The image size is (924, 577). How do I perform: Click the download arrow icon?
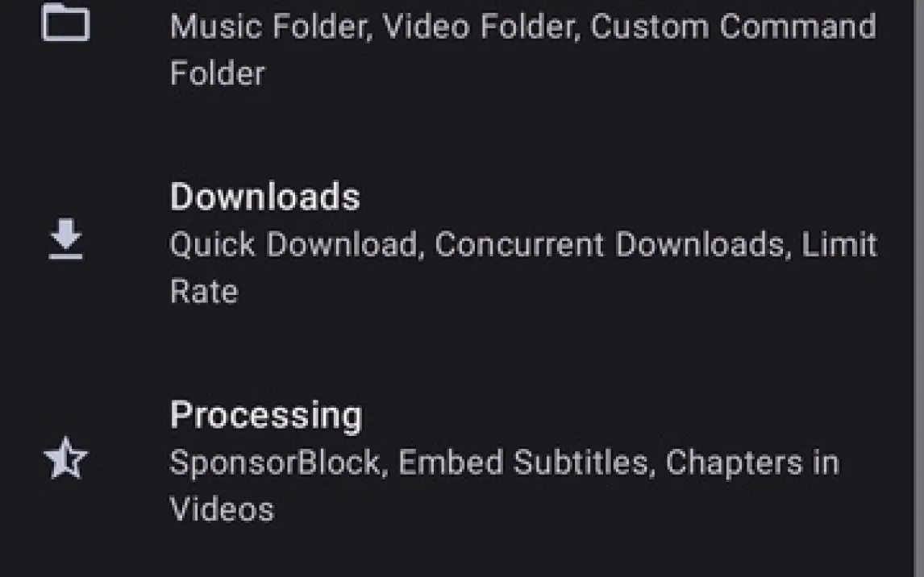pyautogui.click(x=65, y=242)
